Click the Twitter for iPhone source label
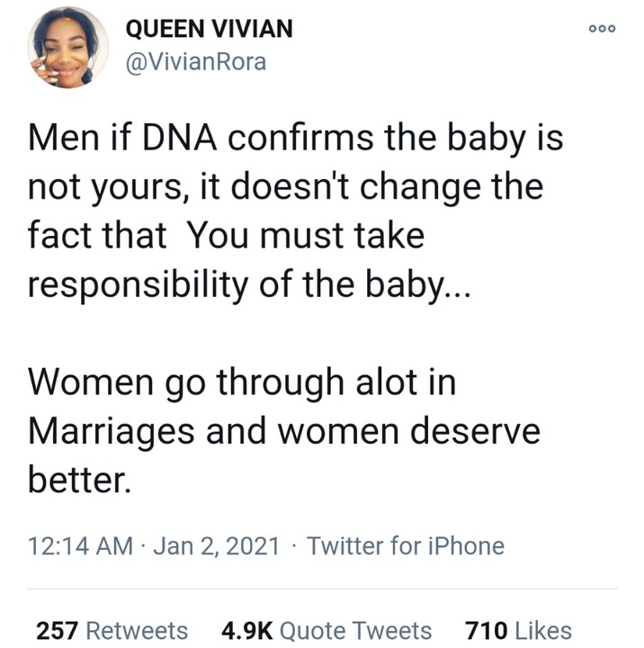The image size is (644, 648). click(x=406, y=545)
